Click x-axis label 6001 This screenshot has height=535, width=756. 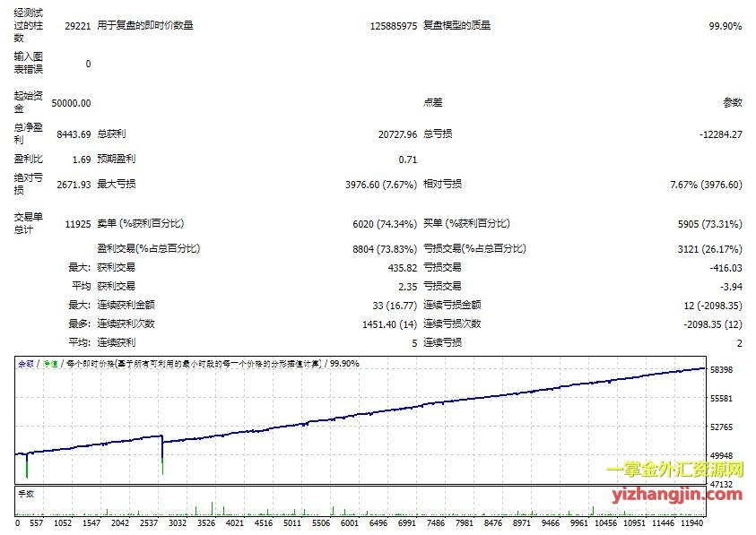click(350, 523)
